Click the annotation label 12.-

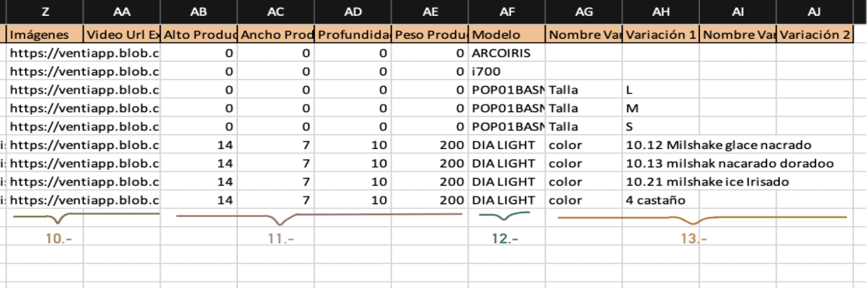click(505, 239)
